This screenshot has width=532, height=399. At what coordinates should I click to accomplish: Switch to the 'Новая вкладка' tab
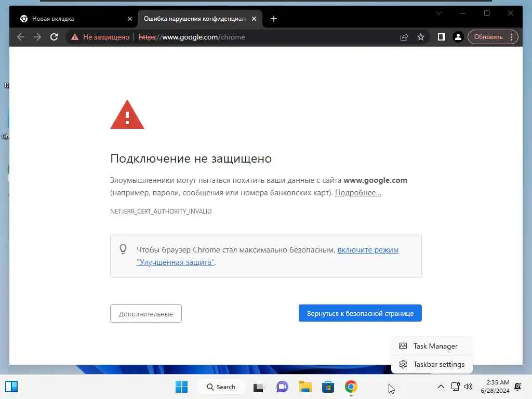click(x=73, y=19)
